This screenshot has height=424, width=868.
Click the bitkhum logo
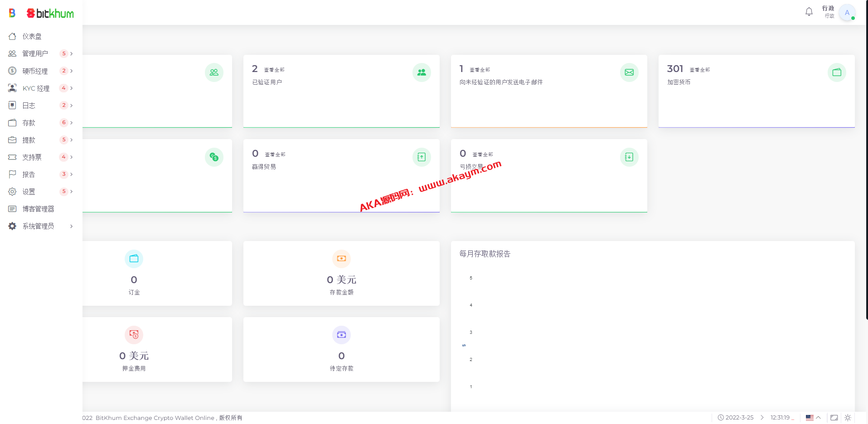point(50,14)
